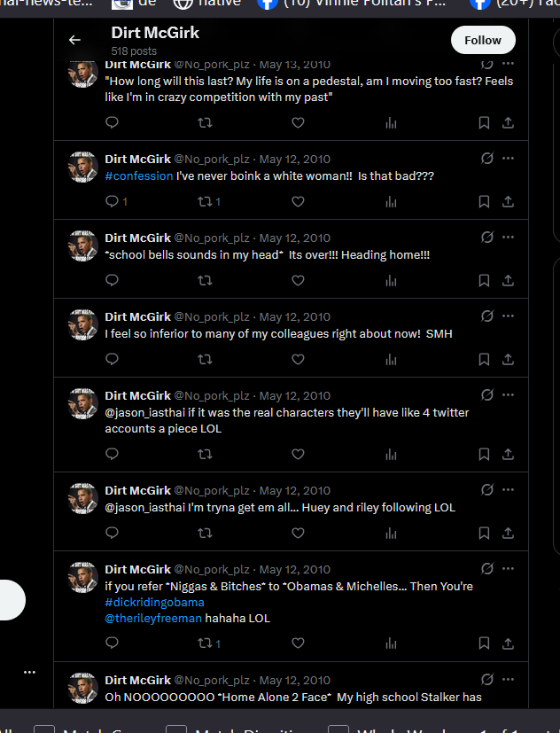Open the @therileyfreeman mention
The image size is (560, 733).
coord(153,619)
